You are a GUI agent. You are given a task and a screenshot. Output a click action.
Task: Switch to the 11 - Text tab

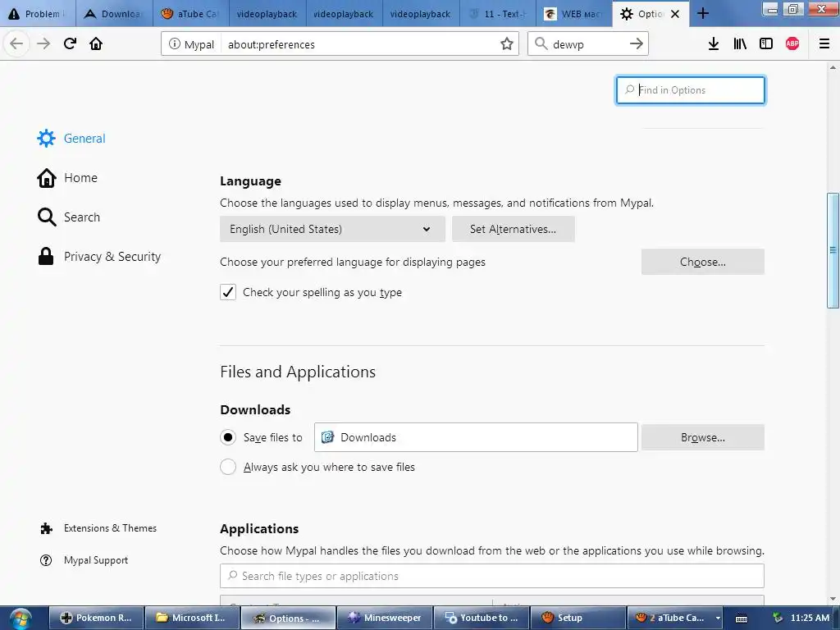coord(498,14)
